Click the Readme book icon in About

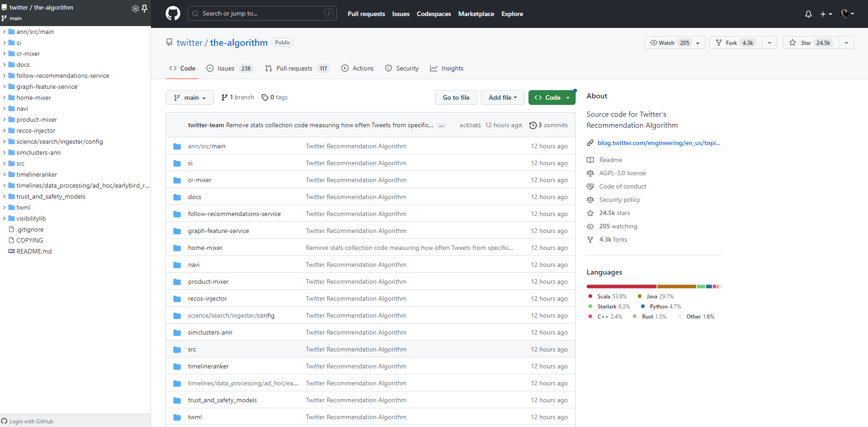pos(590,160)
